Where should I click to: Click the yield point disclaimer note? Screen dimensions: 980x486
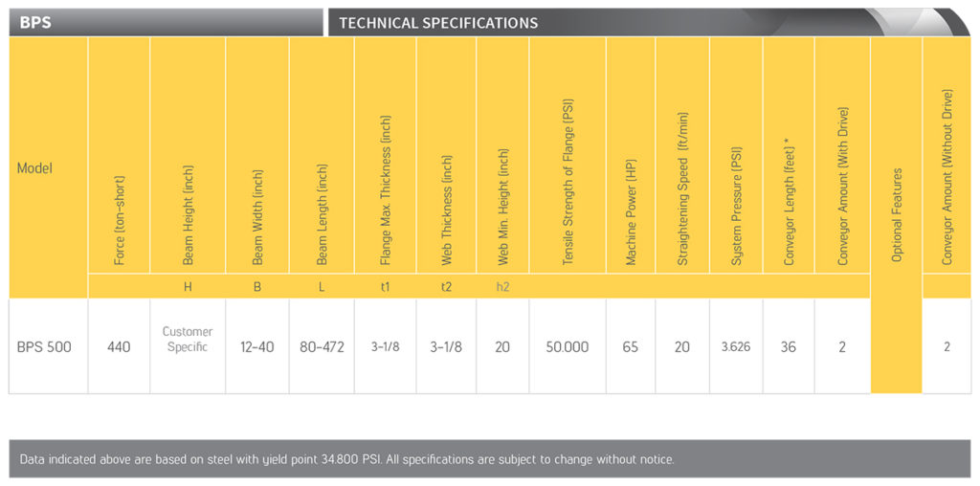(346, 459)
